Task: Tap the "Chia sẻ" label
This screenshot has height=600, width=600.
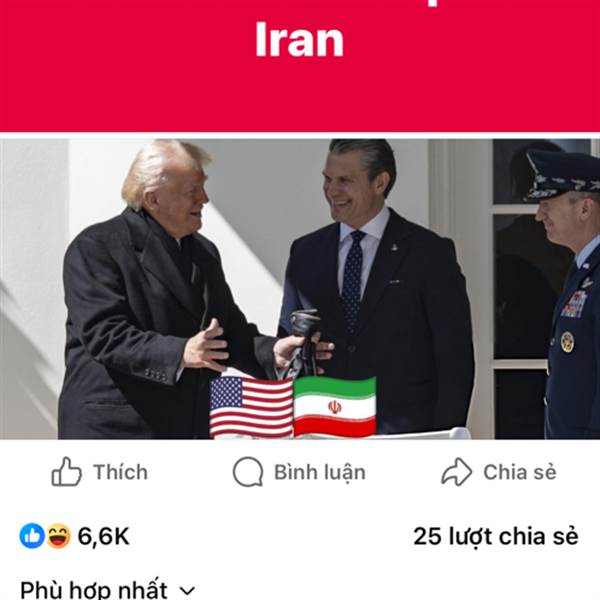Action: (520, 472)
